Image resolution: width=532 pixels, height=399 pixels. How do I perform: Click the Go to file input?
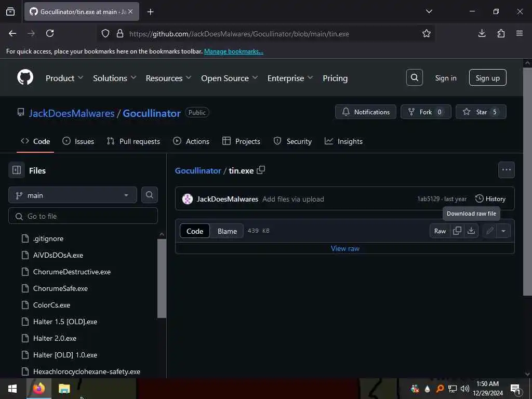pos(83,216)
